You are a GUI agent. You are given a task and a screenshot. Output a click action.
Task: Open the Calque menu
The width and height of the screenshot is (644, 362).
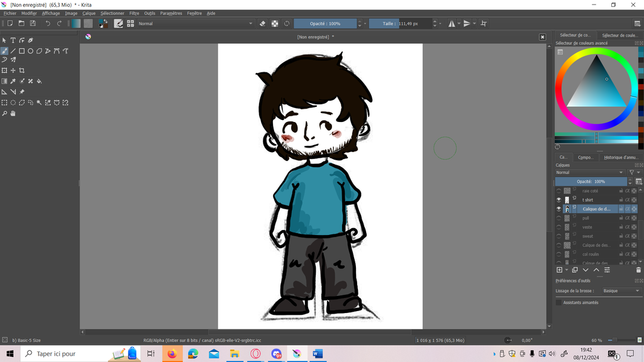pyautogui.click(x=89, y=13)
